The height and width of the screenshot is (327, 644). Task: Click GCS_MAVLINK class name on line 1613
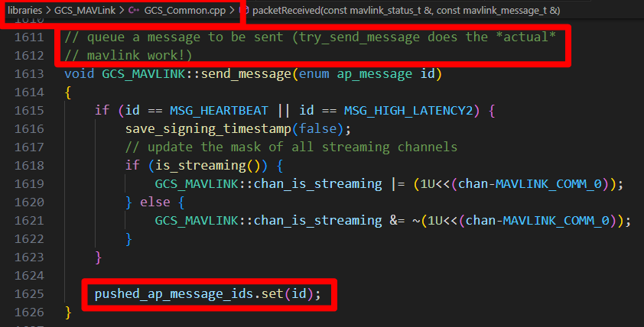(144, 74)
